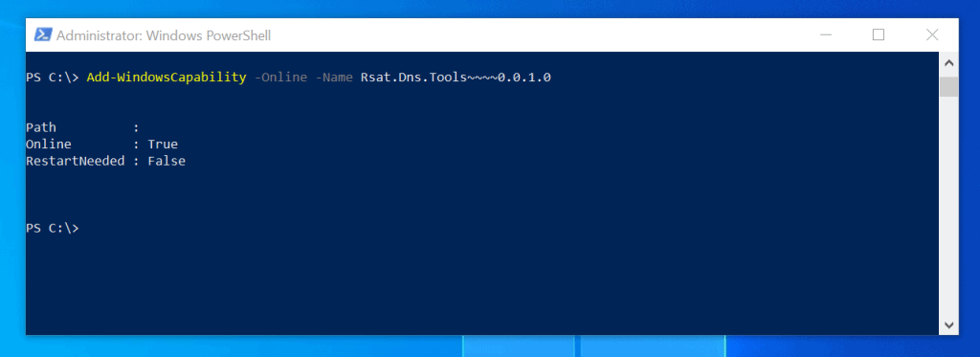Click the first PS C:\> prompt text
This screenshot has width=980, height=357.
53,78
